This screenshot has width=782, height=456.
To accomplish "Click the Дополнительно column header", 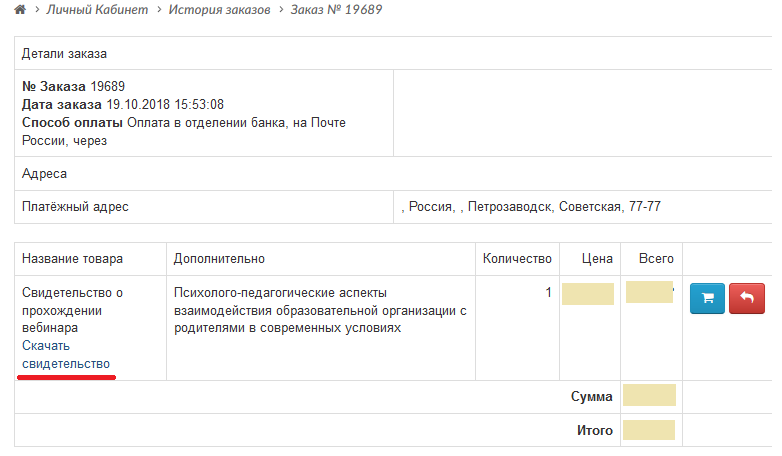I will click(219, 259).
